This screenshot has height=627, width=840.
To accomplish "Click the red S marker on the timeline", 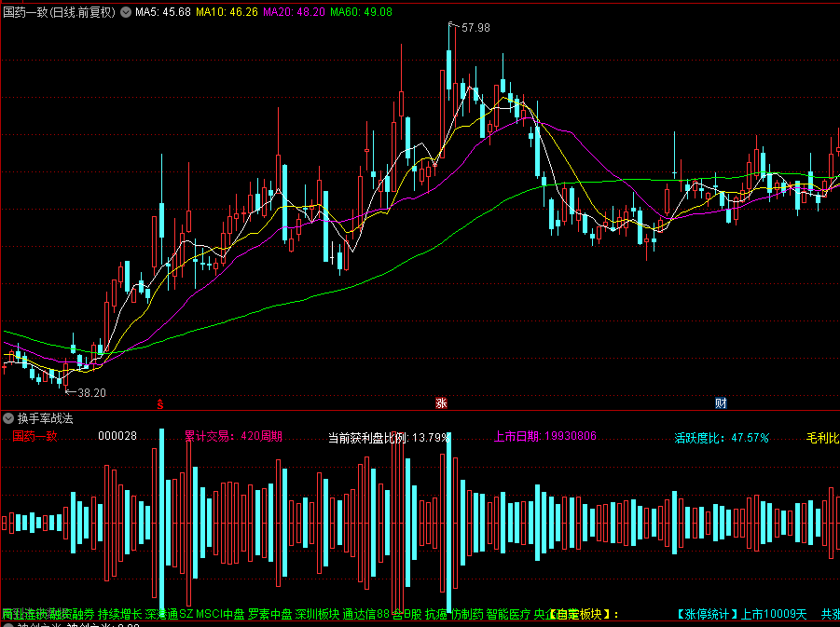I will pos(159,404).
